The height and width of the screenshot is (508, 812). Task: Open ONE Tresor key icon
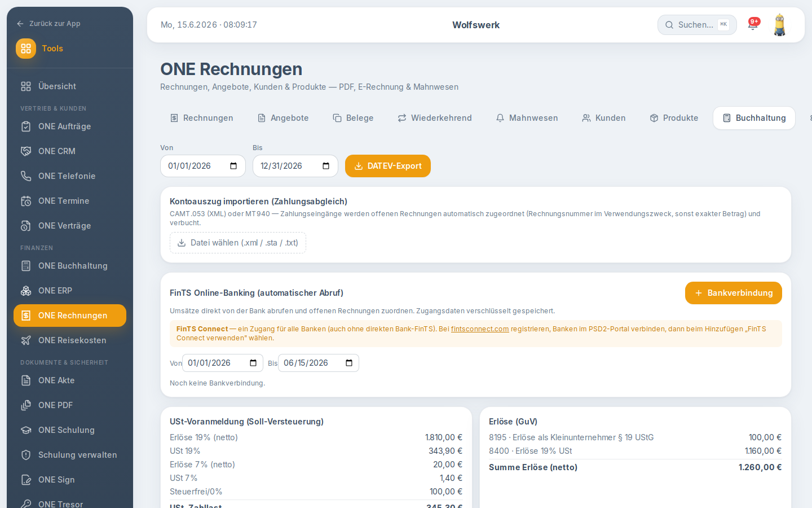click(x=26, y=504)
